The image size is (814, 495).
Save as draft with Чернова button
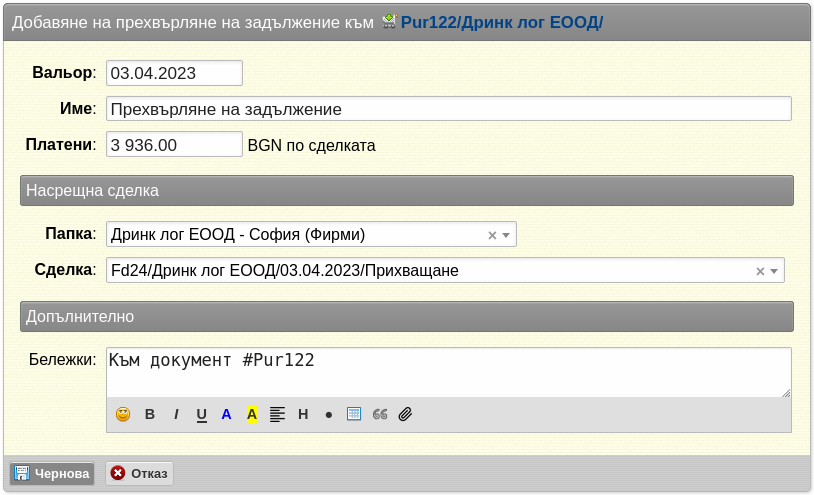point(52,473)
